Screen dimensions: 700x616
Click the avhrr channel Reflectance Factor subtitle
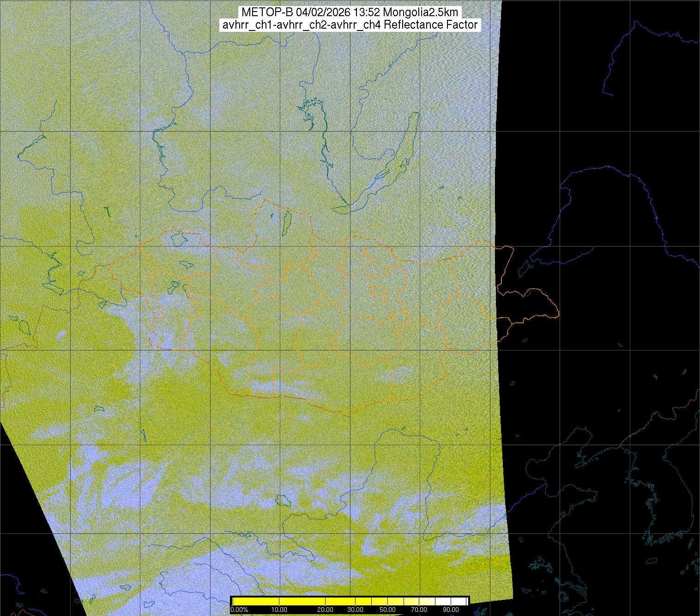point(350,25)
